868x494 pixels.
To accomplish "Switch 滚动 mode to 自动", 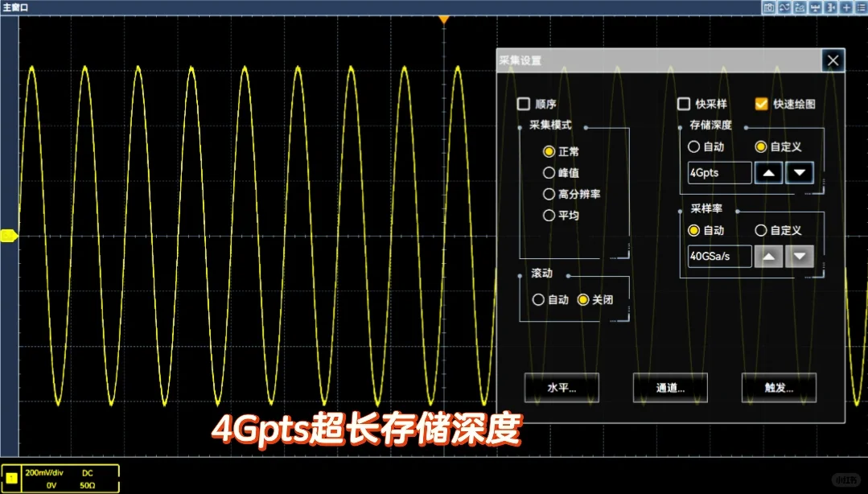I will pos(538,299).
